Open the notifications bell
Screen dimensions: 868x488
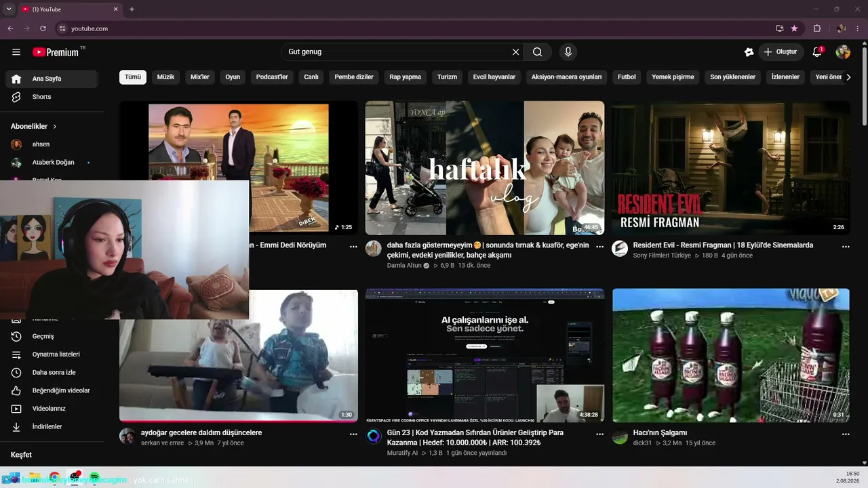point(817,52)
